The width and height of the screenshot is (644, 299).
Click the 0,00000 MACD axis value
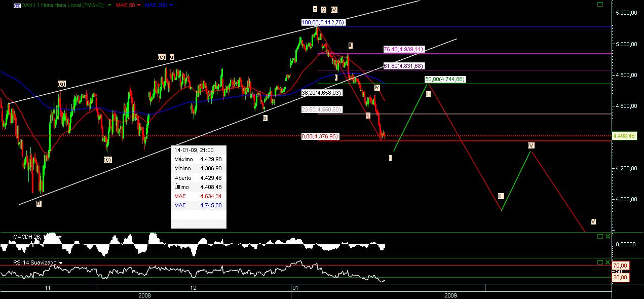tap(625, 244)
